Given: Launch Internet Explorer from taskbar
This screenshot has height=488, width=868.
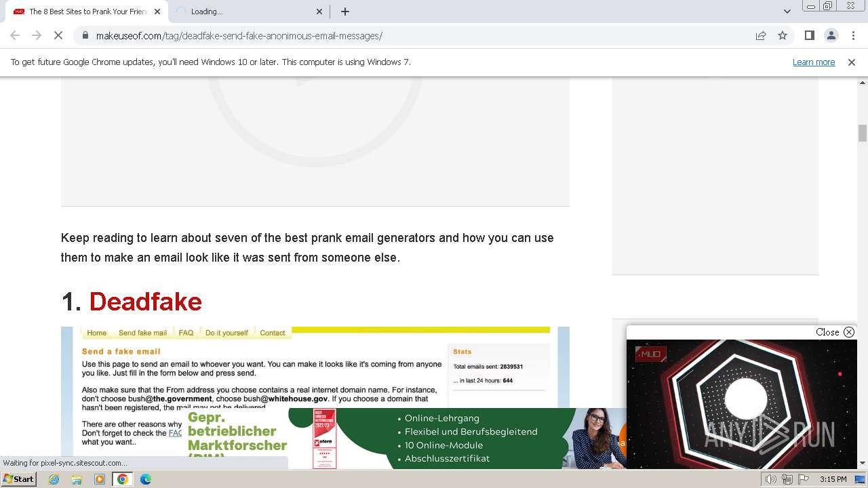Looking at the screenshot, I should [54, 479].
